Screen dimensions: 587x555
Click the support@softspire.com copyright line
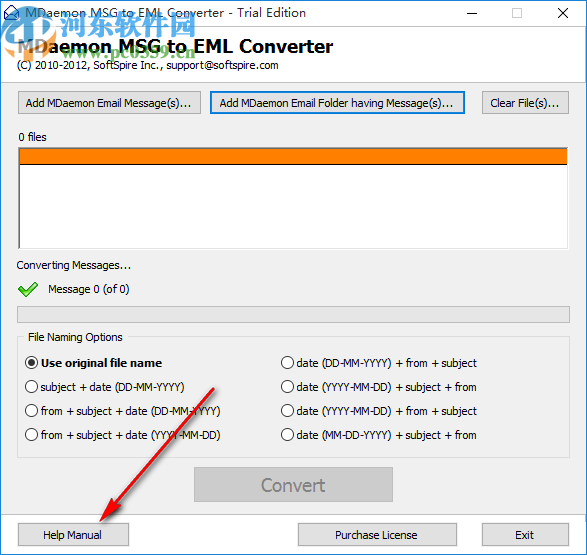pos(147,65)
